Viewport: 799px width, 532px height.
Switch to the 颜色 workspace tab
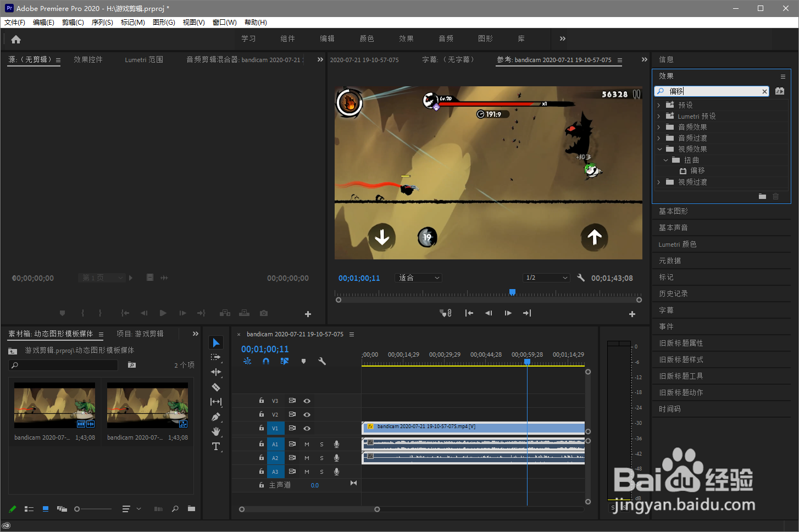pos(367,38)
